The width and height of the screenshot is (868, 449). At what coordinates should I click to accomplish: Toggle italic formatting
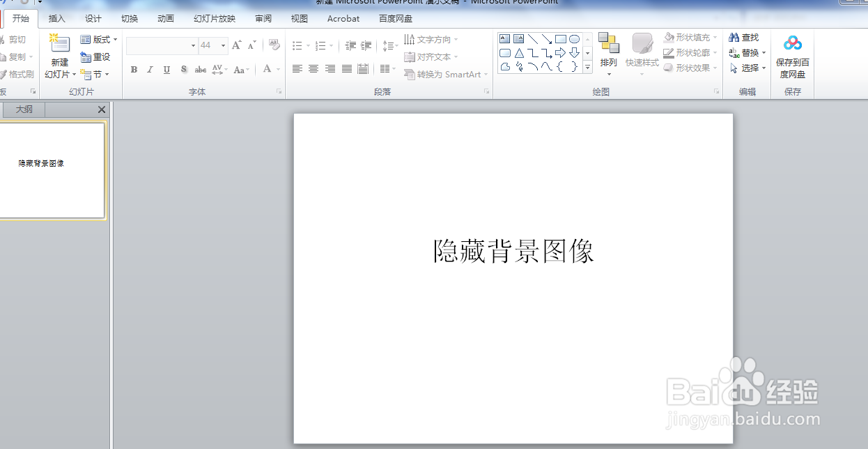pyautogui.click(x=149, y=69)
